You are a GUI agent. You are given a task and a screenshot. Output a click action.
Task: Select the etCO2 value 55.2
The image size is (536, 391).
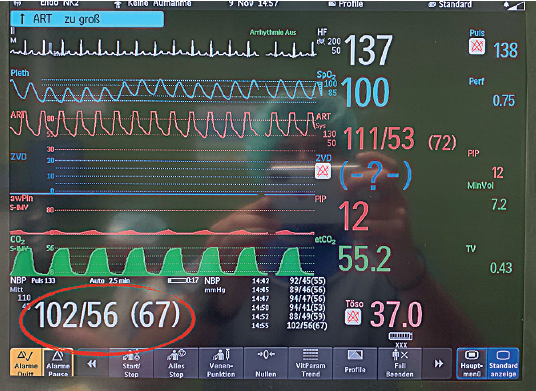tap(364, 258)
